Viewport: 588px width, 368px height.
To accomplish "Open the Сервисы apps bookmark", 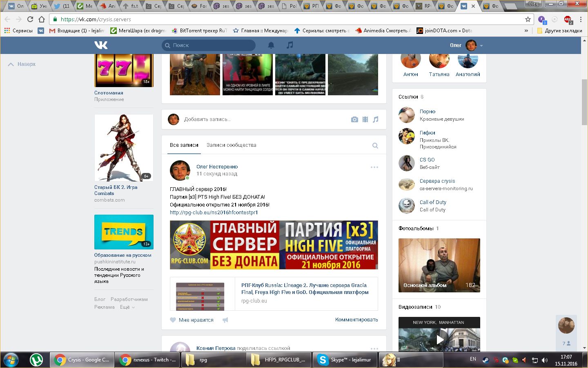I will coord(18,31).
